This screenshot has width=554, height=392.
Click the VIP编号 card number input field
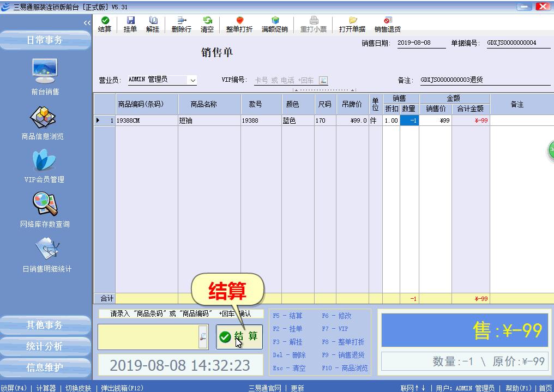click(285, 80)
